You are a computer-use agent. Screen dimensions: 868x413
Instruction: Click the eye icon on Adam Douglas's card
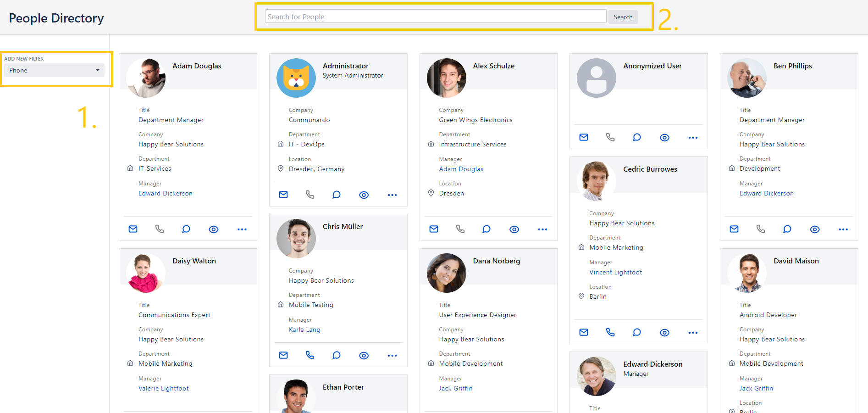[x=214, y=229]
